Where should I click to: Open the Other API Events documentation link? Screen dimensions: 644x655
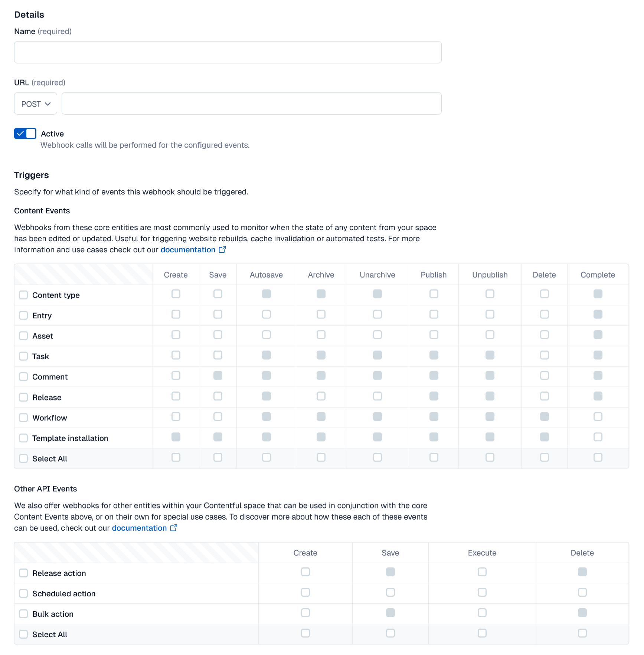point(139,528)
